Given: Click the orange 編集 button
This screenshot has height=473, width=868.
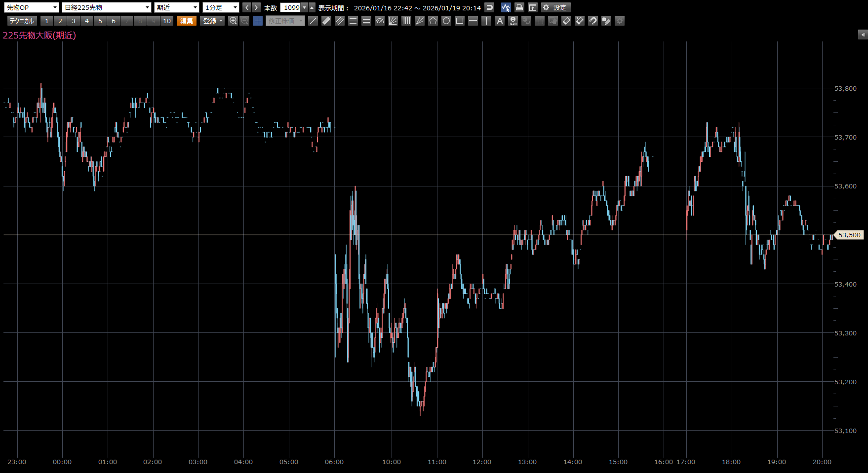Looking at the screenshot, I should point(187,21).
